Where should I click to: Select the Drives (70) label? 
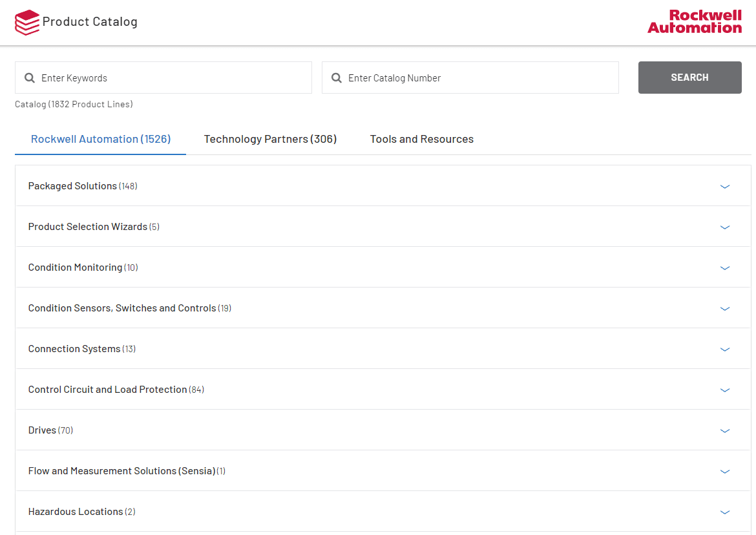(x=50, y=430)
